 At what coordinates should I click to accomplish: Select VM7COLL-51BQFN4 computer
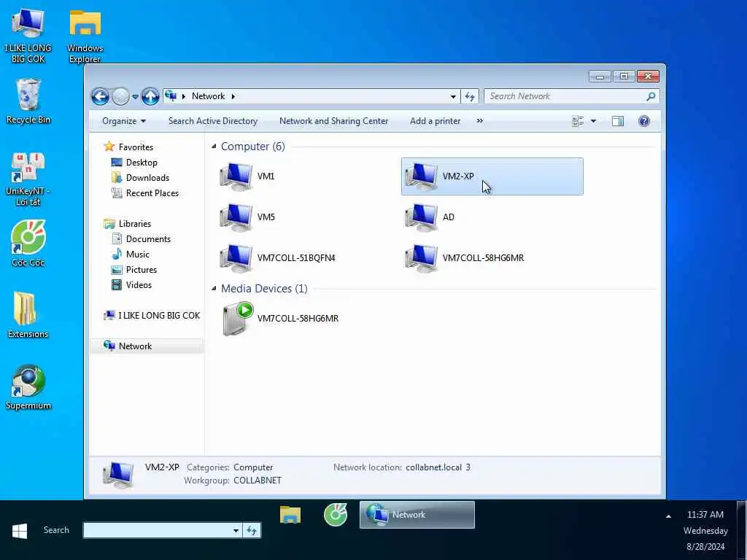point(276,258)
